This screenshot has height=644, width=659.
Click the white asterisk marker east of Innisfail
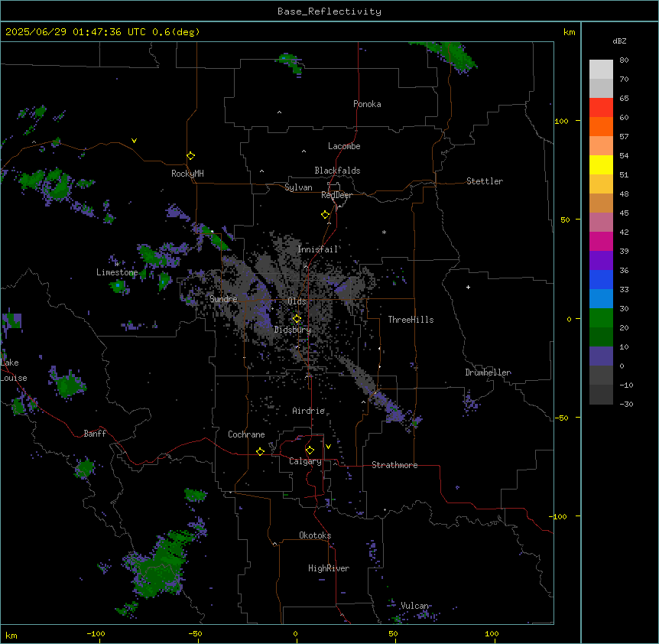pos(384,232)
